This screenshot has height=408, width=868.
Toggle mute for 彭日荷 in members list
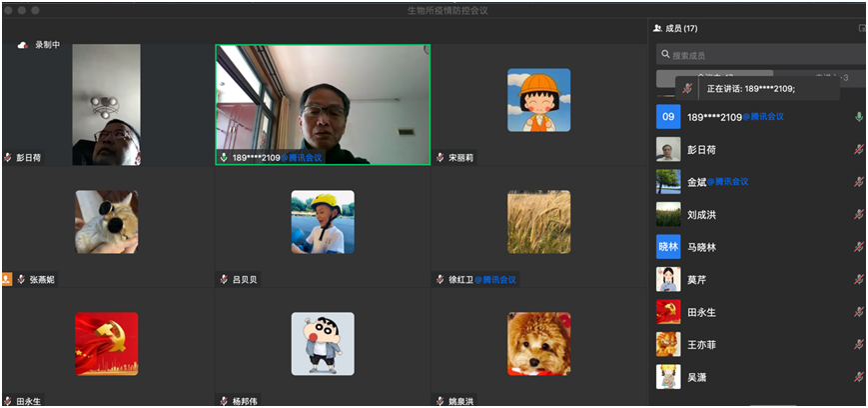858,150
